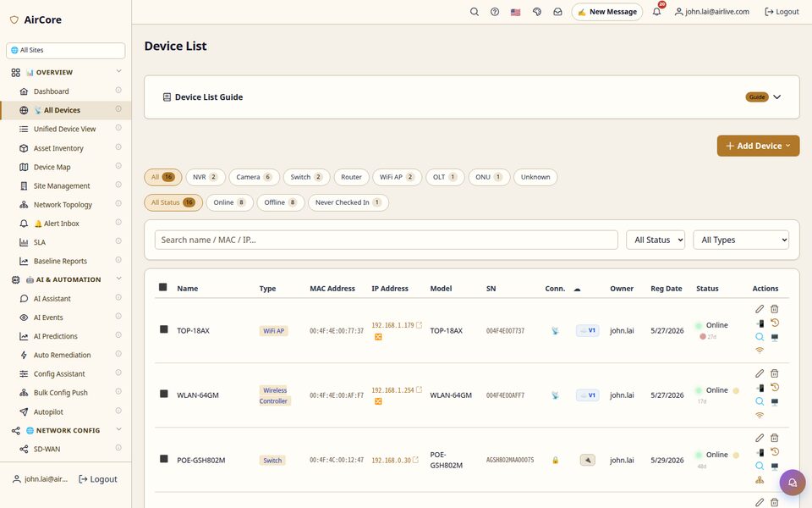
Task: Delete the POE-GSH802M device
Action: click(x=774, y=438)
